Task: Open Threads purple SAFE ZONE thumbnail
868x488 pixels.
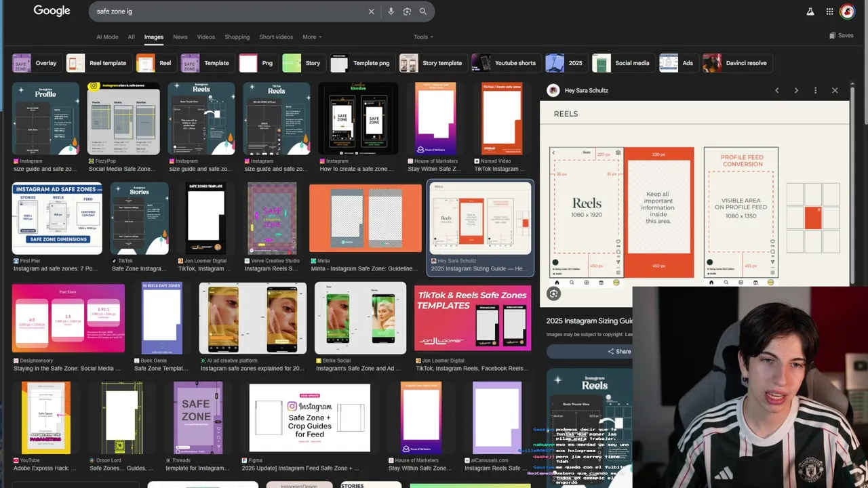Action: click(198, 418)
